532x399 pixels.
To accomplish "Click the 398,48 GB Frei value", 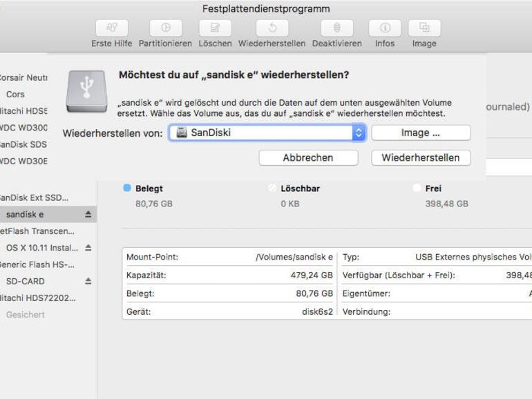I will click(447, 204).
